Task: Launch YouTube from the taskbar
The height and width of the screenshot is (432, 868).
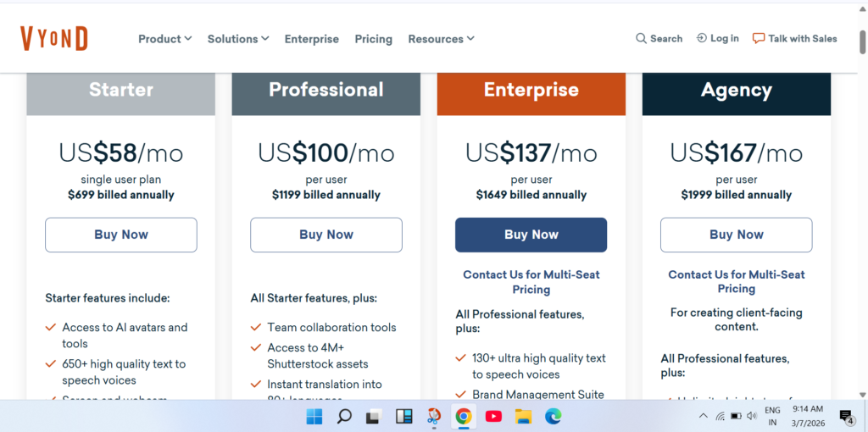Action: (492, 416)
